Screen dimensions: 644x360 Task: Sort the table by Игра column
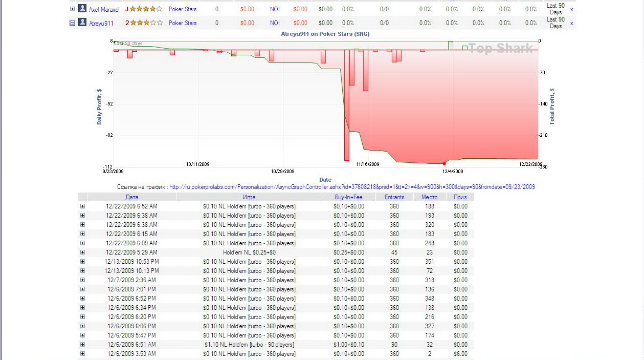click(x=249, y=197)
